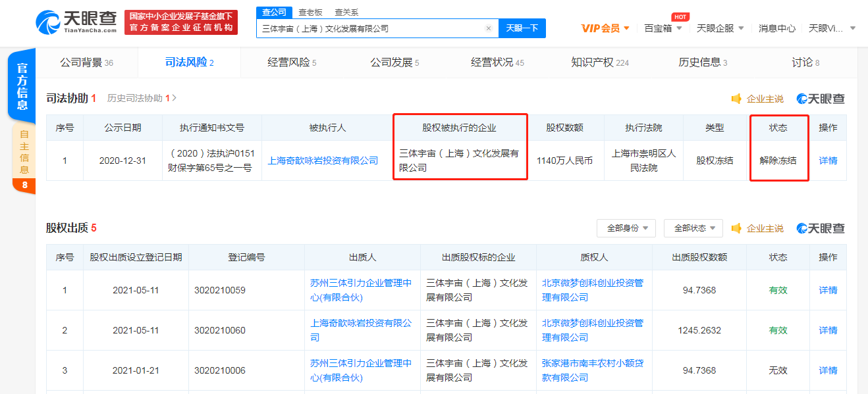Open the 全部状态 filter dropdown
The width and height of the screenshot is (868, 394).
693,228
